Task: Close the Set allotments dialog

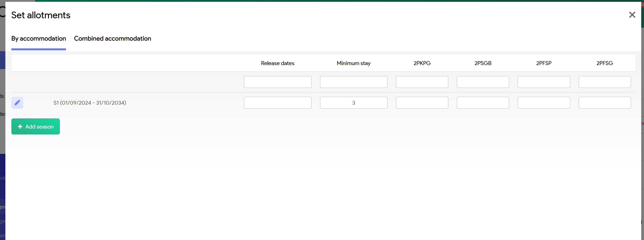Action: click(632, 15)
